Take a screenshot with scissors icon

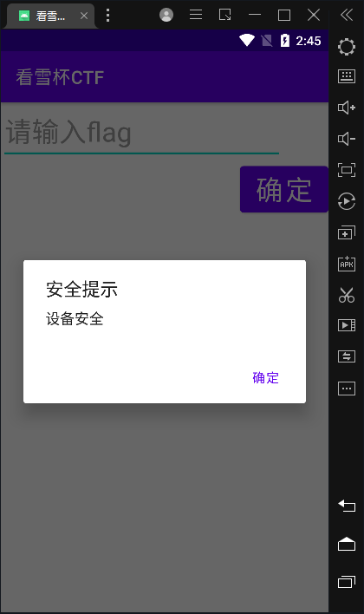347,295
